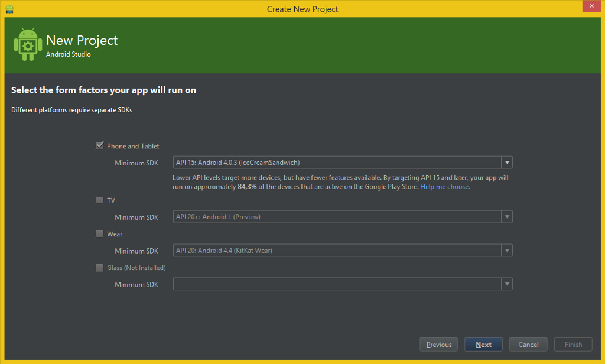Go back with the Previous button

pos(438,344)
